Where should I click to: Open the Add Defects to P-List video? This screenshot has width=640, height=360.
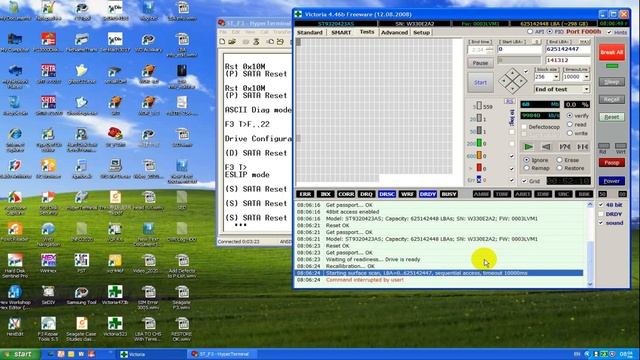(182, 265)
